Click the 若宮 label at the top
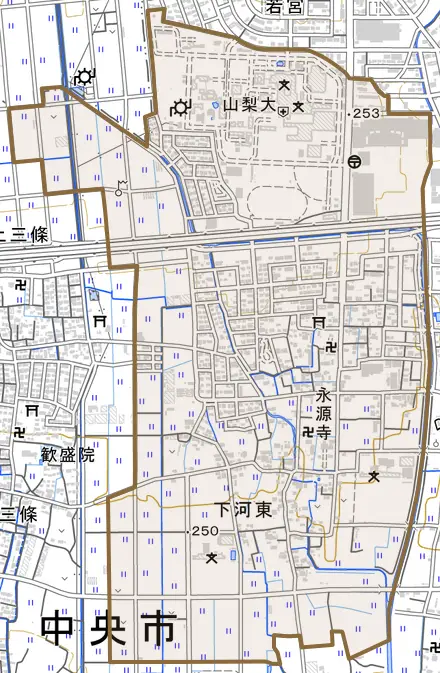Image resolution: width=440 pixels, height=673 pixels. tap(283, 7)
